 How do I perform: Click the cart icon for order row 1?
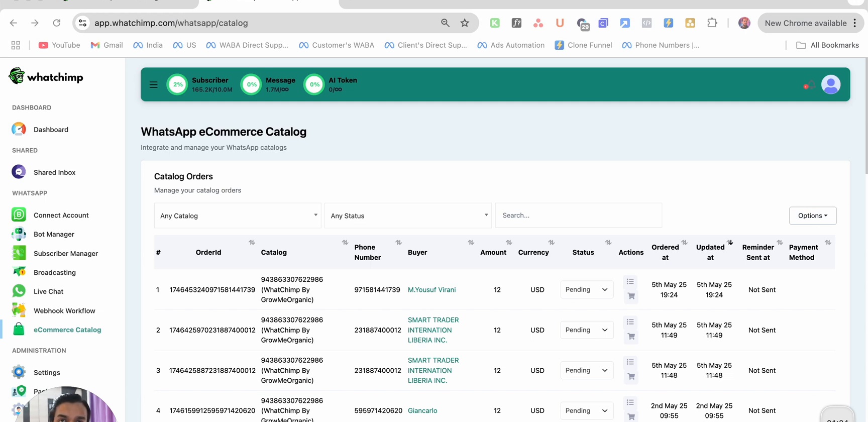pyautogui.click(x=631, y=296)
